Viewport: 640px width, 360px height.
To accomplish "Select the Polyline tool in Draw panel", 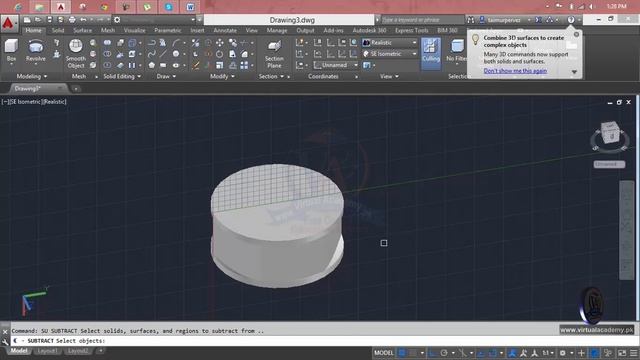I will (x=151, y=43).
